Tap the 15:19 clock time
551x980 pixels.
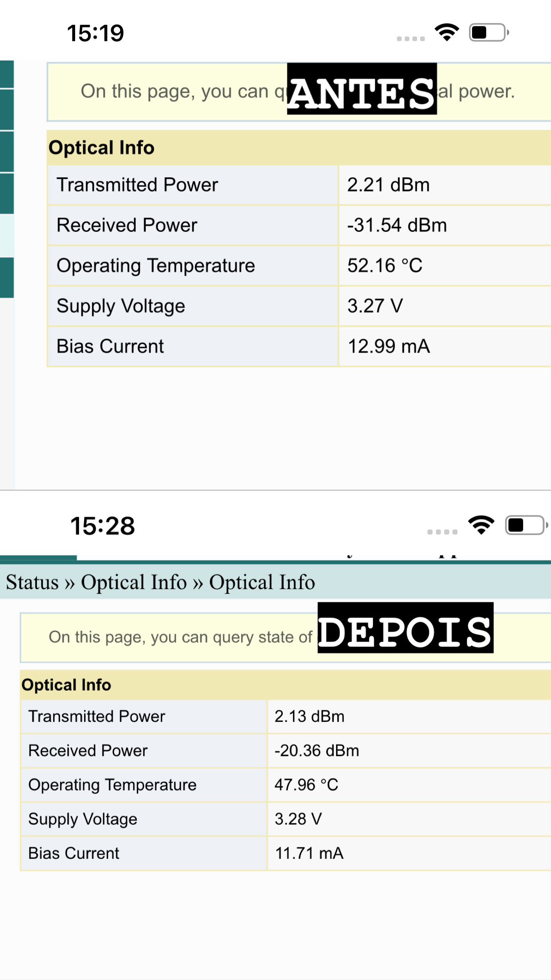click(x=95, y=33)
